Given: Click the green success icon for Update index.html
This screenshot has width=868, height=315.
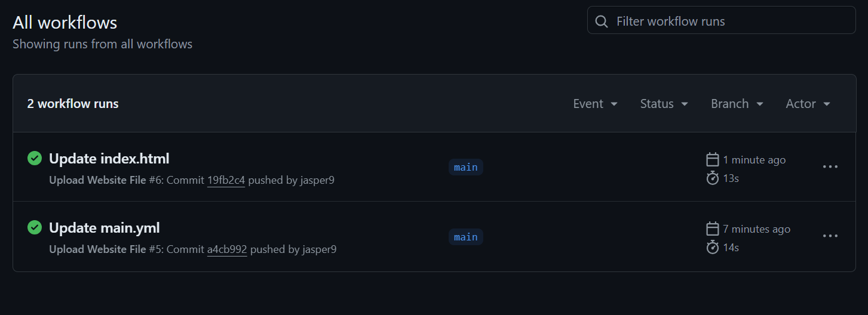Looking at the screenshot, I should pyautogui.click(x=35, y=158).
